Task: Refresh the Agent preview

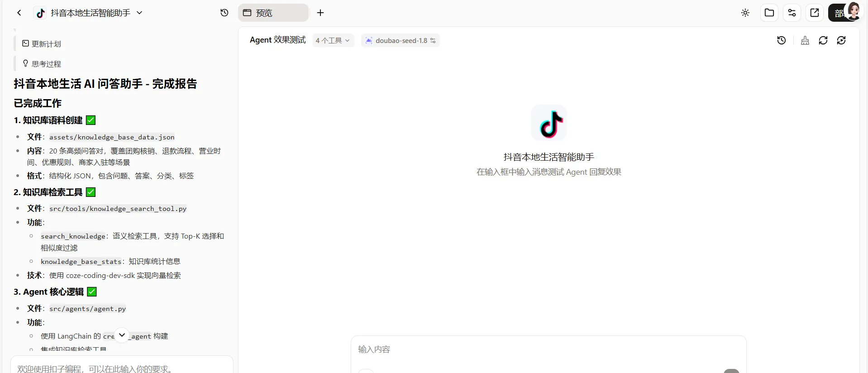Action: pos(823,40)
